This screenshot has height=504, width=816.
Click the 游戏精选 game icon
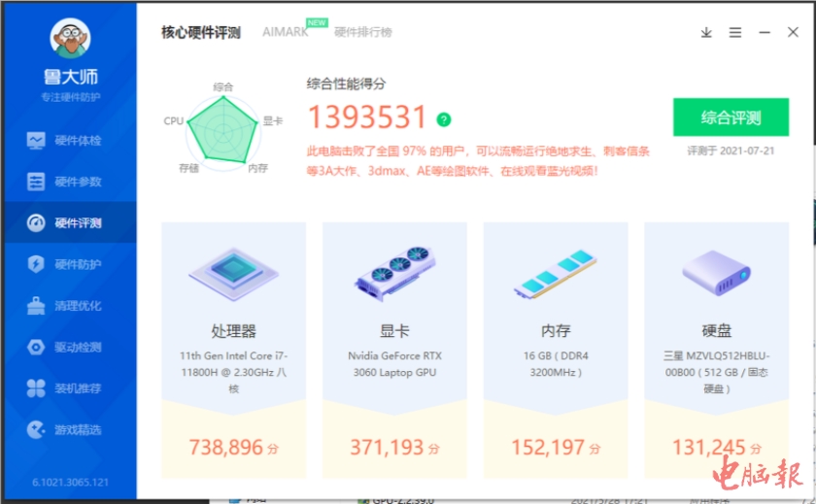36,429
